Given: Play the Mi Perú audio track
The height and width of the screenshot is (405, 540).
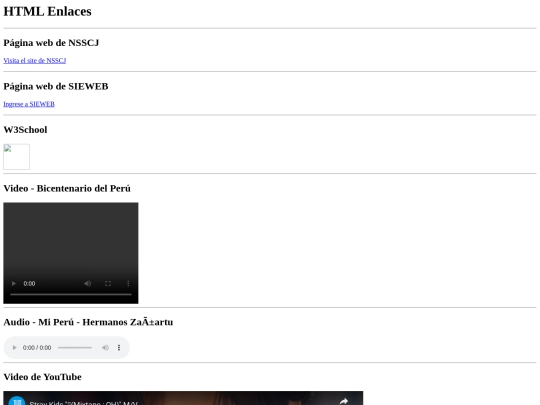Looking at the screenshot, I should pyautogui.click(x=14, y=347).
